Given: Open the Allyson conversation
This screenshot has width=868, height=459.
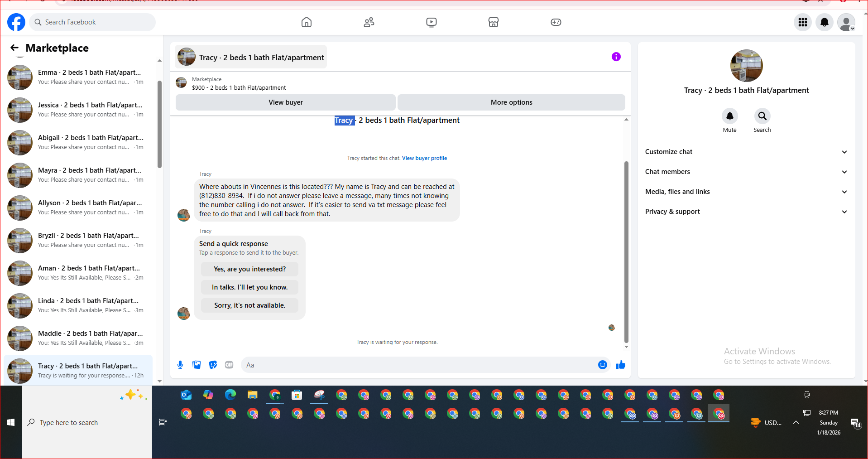Looking at the screenshot, I should (78, 208).
